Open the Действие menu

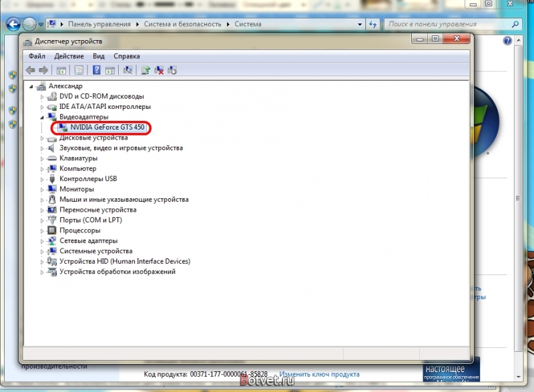69,56
